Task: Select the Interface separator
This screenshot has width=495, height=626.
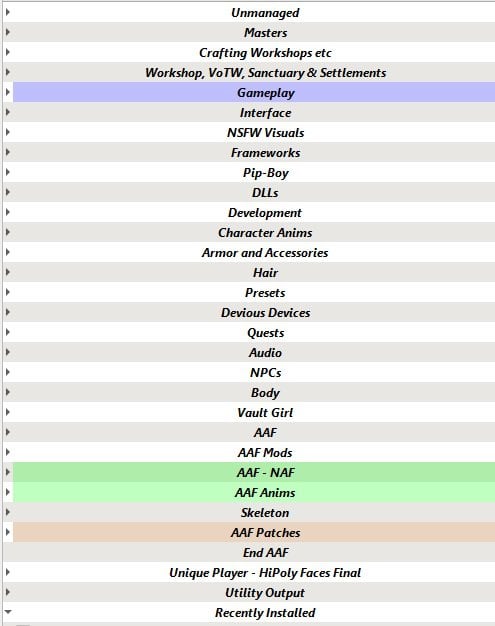Action: [254, 112]
